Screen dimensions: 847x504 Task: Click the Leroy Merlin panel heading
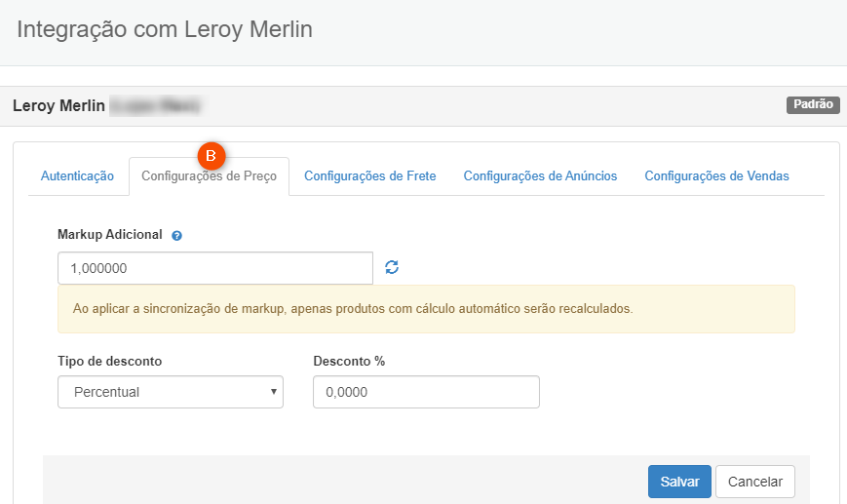pos(58,105)
